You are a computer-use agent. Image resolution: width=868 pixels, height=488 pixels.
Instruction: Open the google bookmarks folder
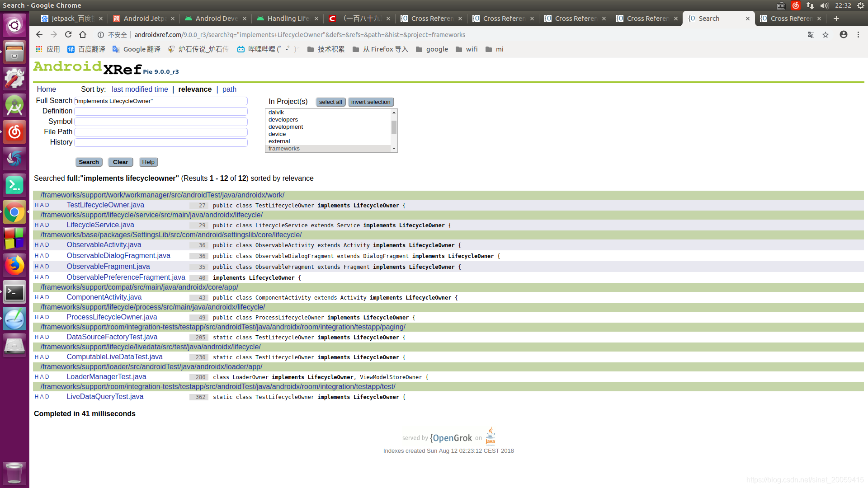point(437,49)
